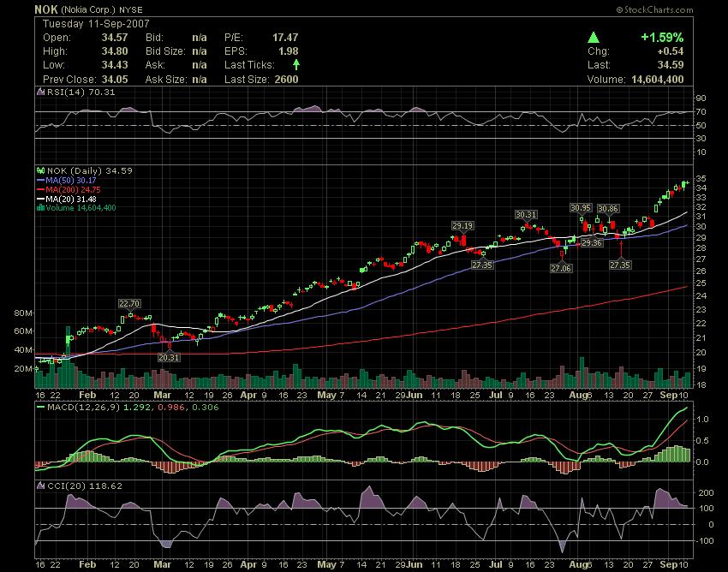Viewport: 728px width, 572px height.
Task: Click the 90 level on RSI axis
Action: point(701,98)
